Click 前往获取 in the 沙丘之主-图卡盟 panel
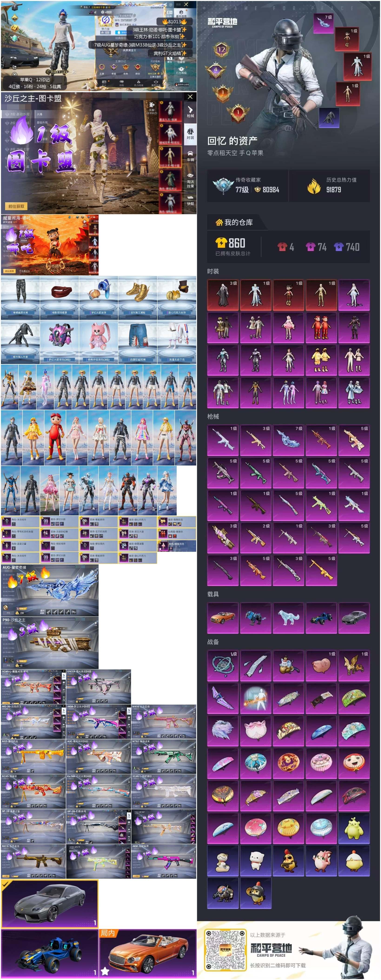The image size is (381, 980). 16,206
